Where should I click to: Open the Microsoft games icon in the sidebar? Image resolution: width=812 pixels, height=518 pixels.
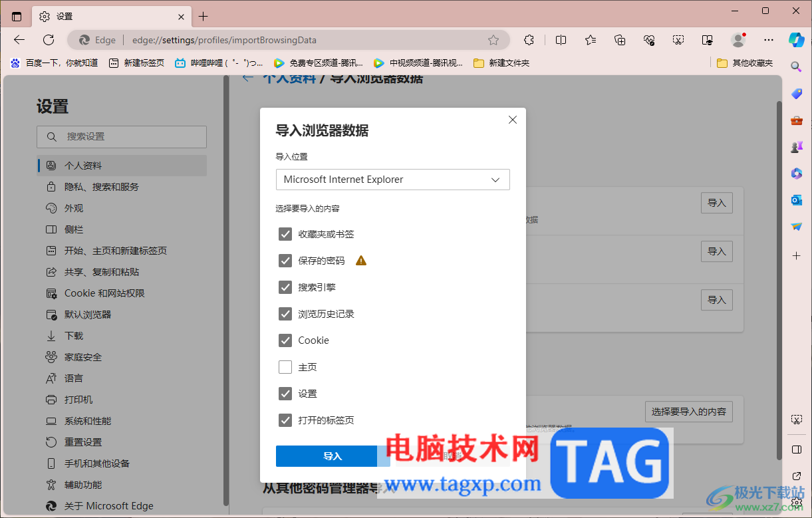point(796,147)
